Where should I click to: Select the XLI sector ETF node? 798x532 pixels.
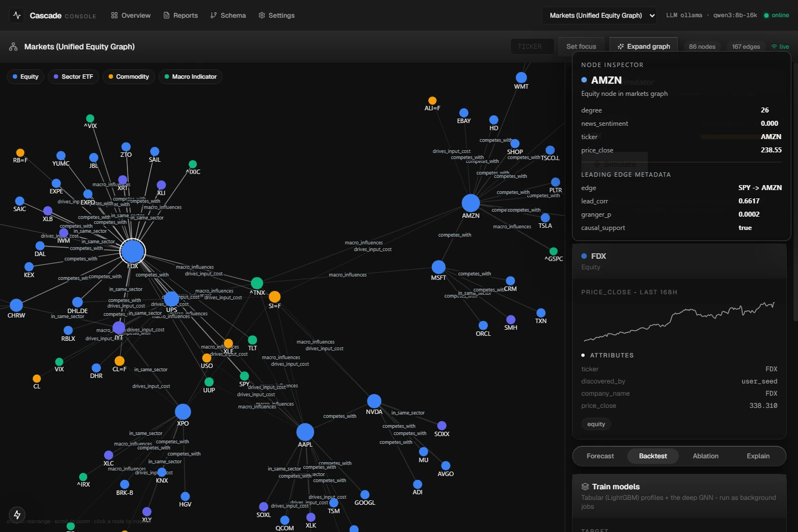[161, 185]
